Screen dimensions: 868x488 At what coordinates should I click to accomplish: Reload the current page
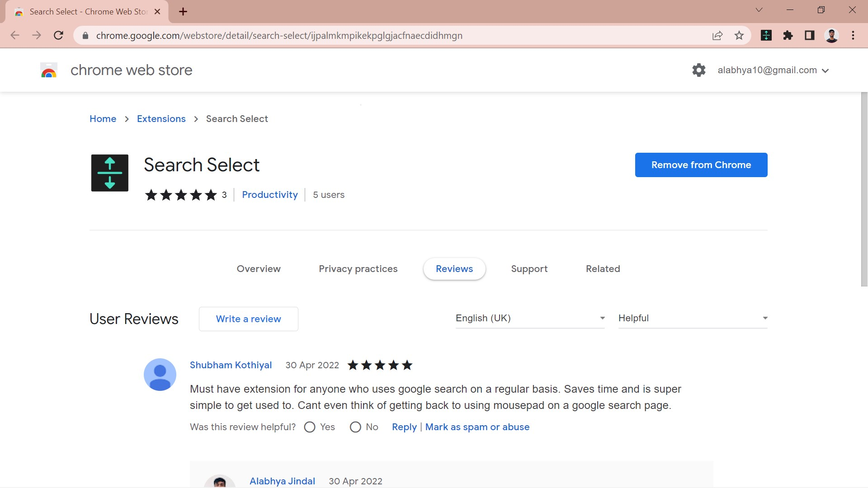tap(58, 35)
